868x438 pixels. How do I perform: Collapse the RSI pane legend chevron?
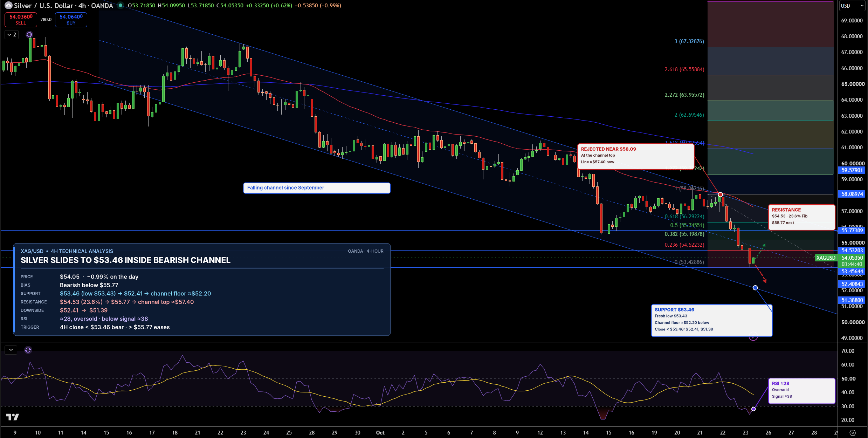pos(11,350)
